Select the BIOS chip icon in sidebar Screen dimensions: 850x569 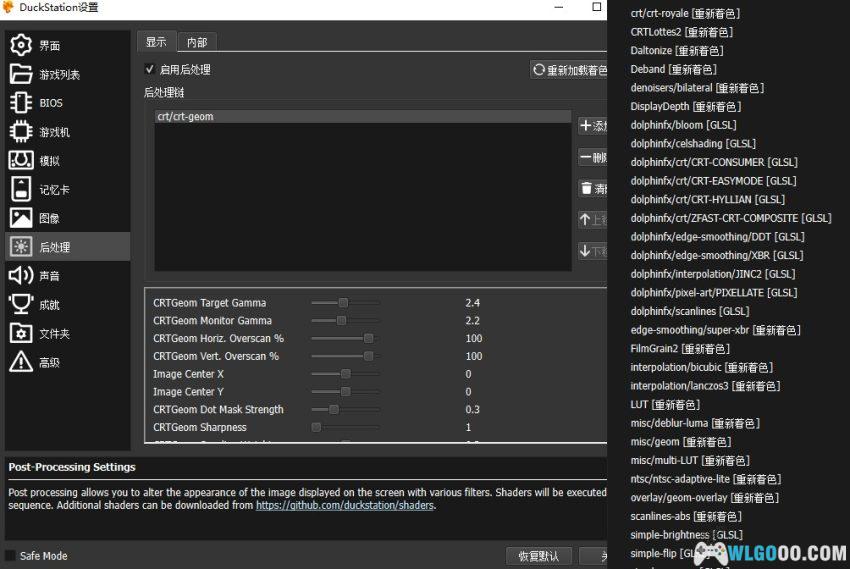coord(21,102)
